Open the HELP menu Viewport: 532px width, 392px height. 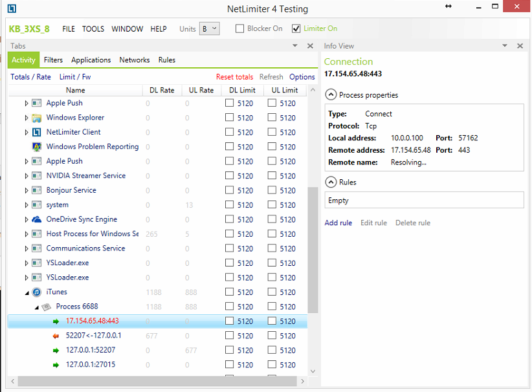pyautogui.click(x=159, y=29)
